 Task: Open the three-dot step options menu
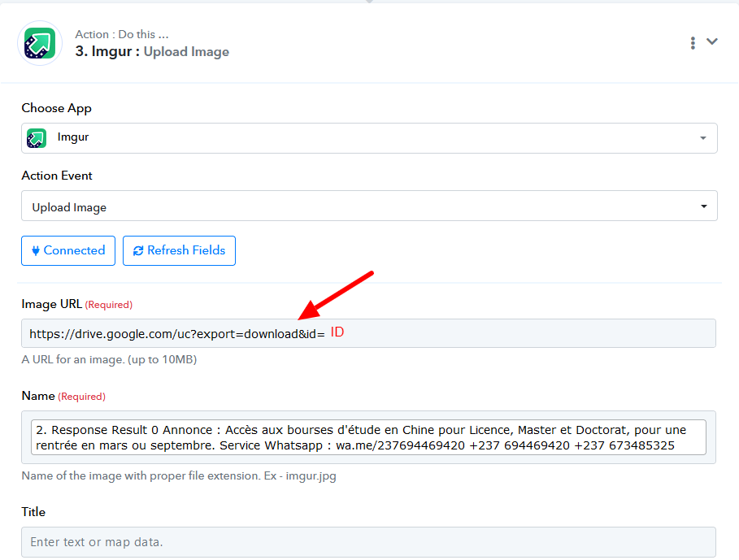693,42
